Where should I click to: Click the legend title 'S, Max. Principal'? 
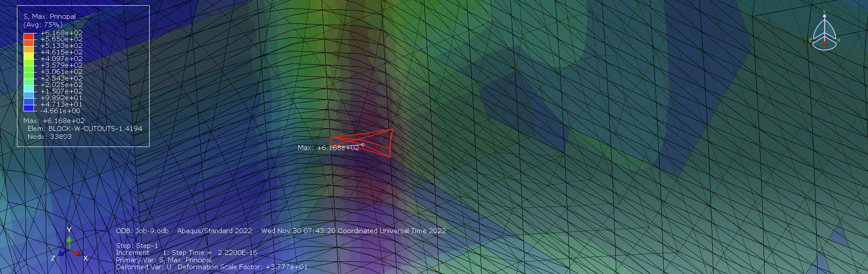50,17
